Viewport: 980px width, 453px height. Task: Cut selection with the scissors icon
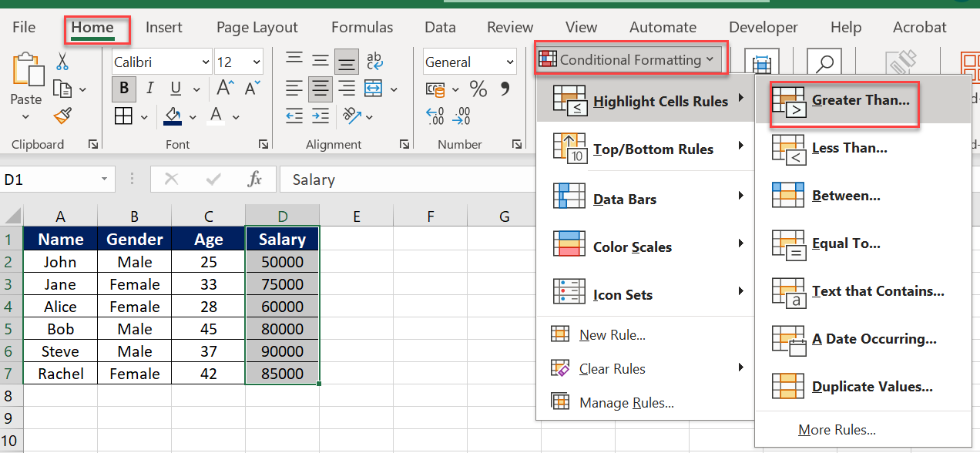tap(62, 61)
